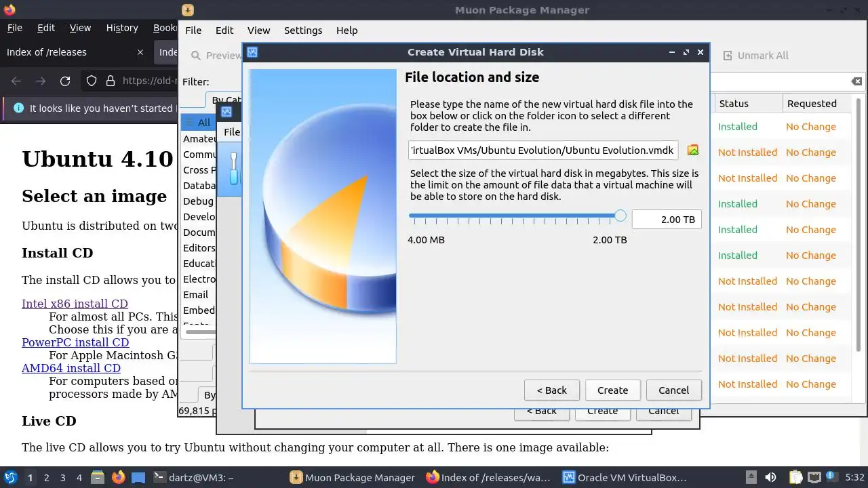Sort Muon packages by Requested column header
Image resolution: width=868 pixels, height=488 pixels.
click(x=817, y=104)
